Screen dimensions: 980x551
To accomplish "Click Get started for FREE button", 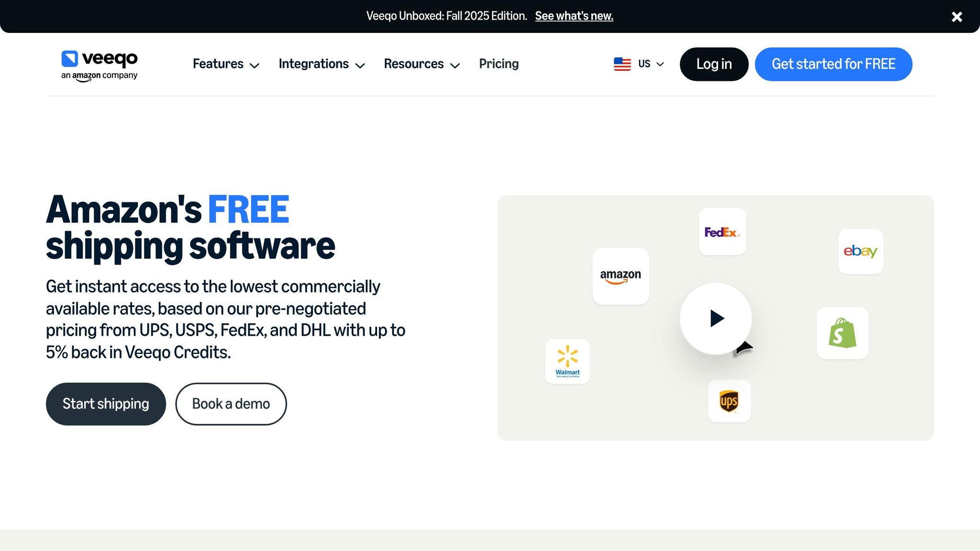I will [834, 64].
